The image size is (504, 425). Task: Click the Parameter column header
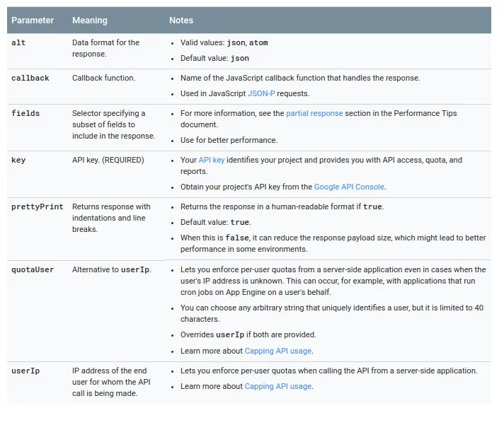33,21
